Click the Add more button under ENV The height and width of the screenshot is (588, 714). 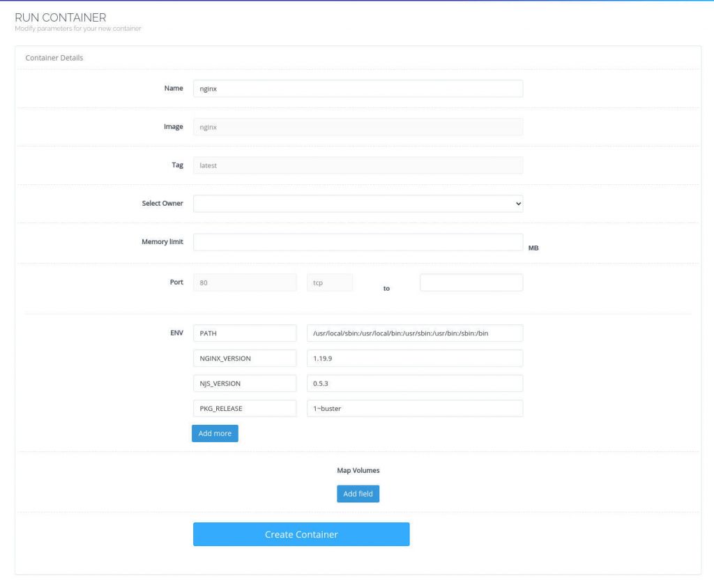click(x=215, y=433)
